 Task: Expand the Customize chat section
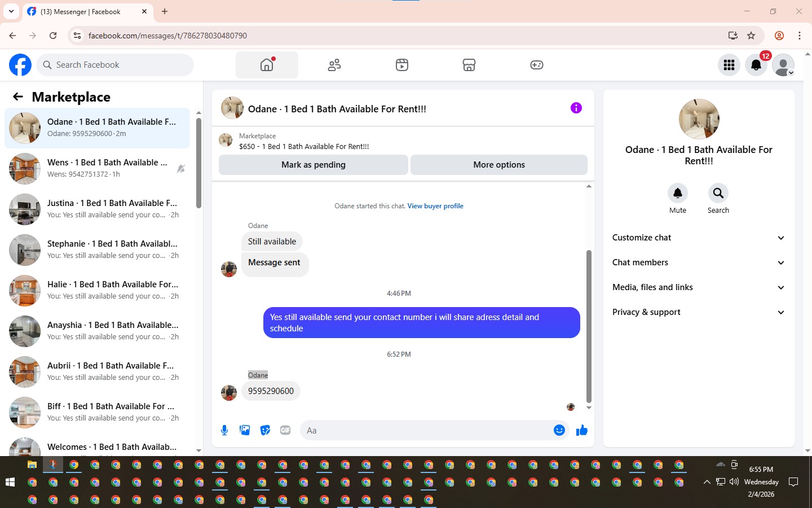[x=699, y=238]
